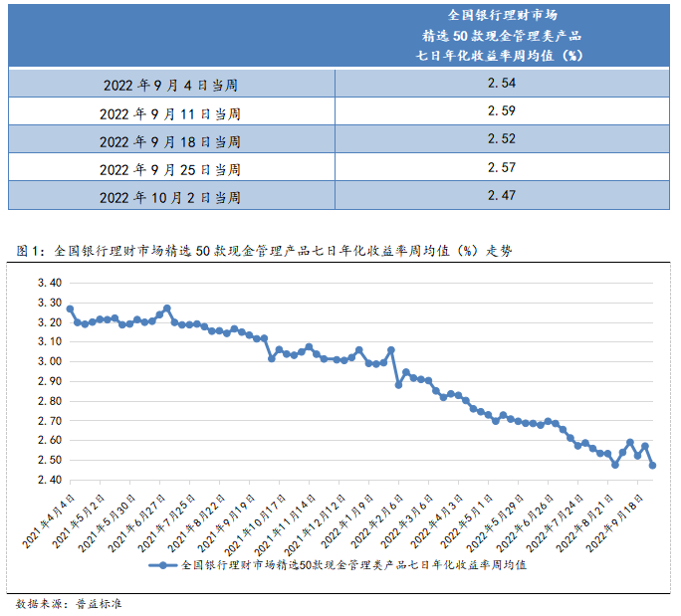
Task: Click the row label 2022年9月4日当周
Action: coord(170,85)
